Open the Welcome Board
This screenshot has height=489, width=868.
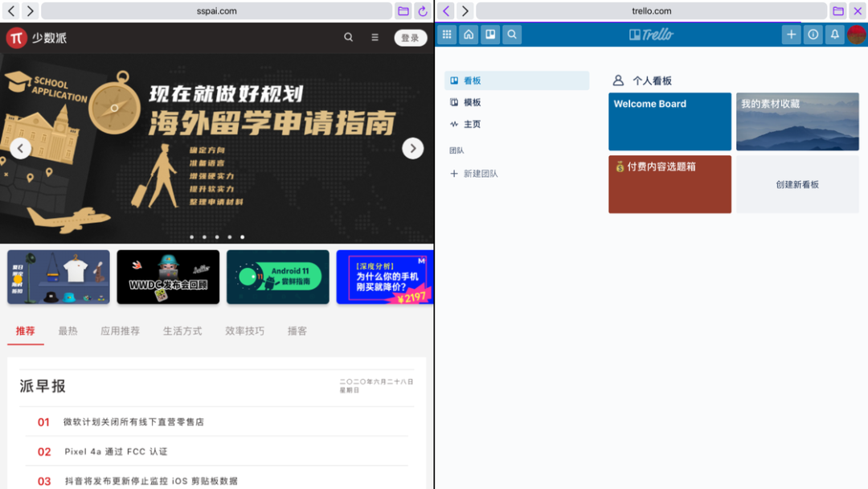pyautogui.click(x=669, y=121)
